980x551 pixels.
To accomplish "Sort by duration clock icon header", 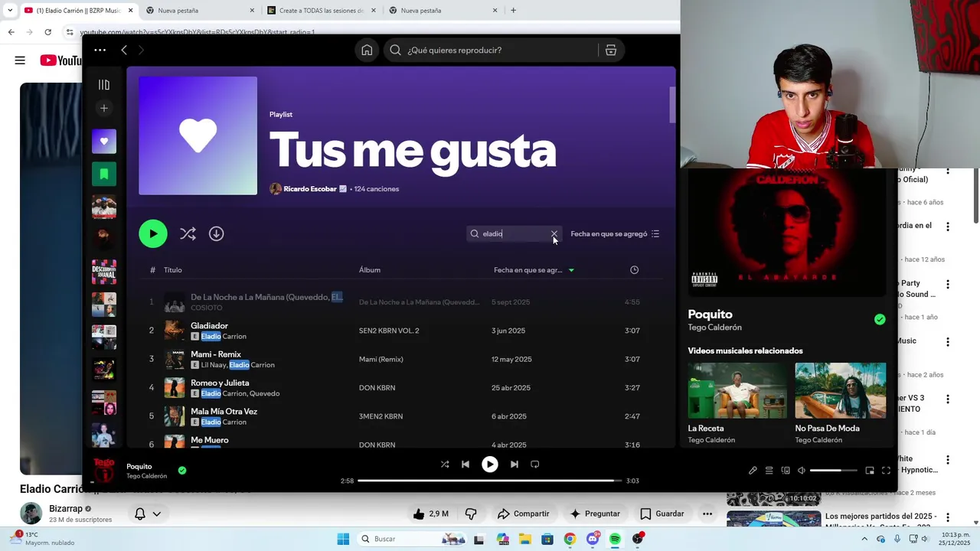I will click(x=634, y=269).
